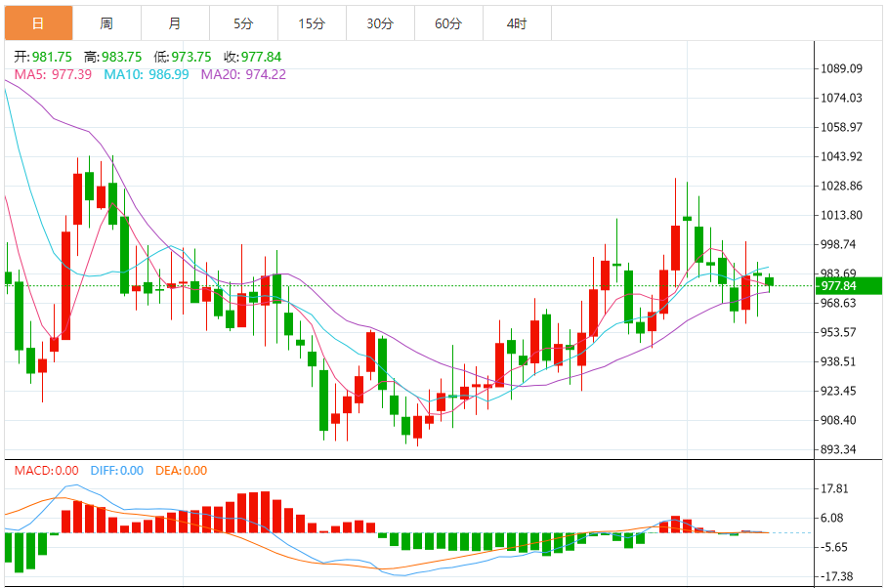This screenshot has height=588, width=887.
Task: Click the 1013.80 price axis label
Action: coord(842,216)
